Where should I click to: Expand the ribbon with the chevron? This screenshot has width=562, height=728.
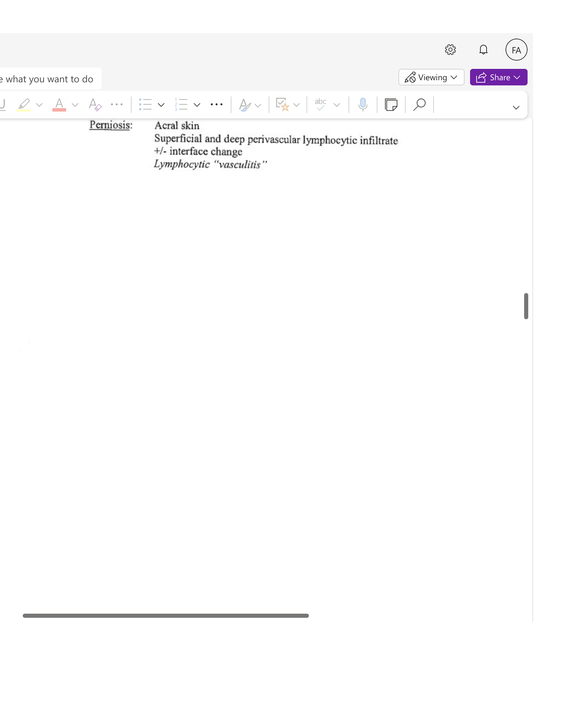(x=516, y=107)
